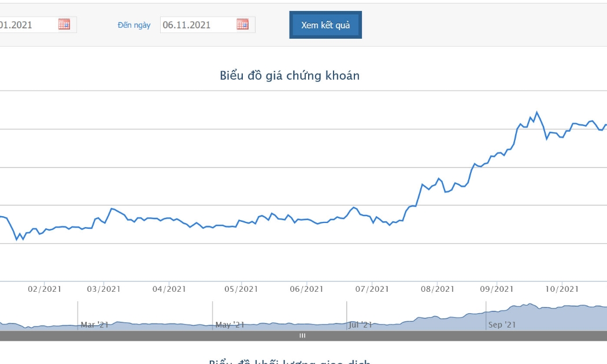The width and height of the screenshot is (607, 364).
Task: Grab the navigator scrollbar handle with three bars
Action: pyautogui.click(x=302, y=336)
